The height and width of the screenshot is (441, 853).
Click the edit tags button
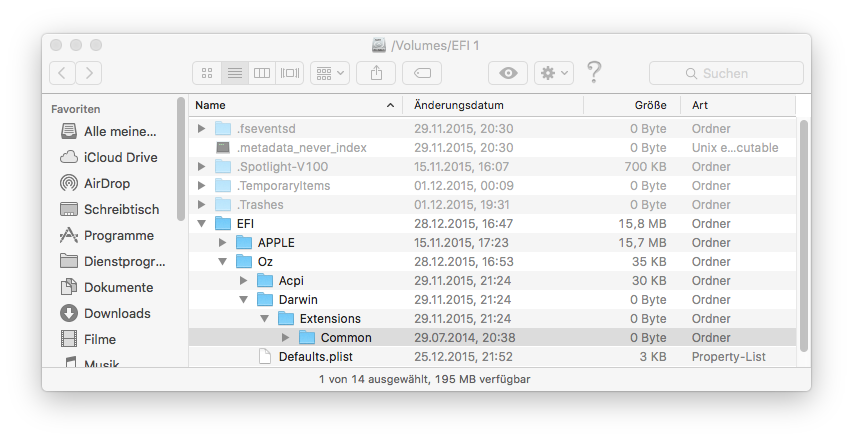point(422,73)
